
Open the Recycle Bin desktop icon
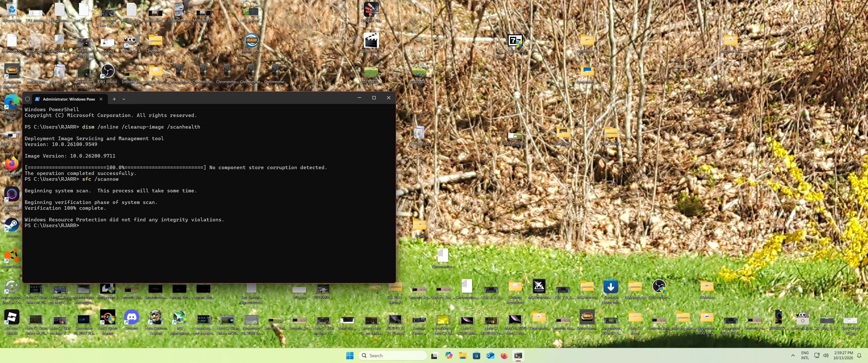(x=12, y=12)
